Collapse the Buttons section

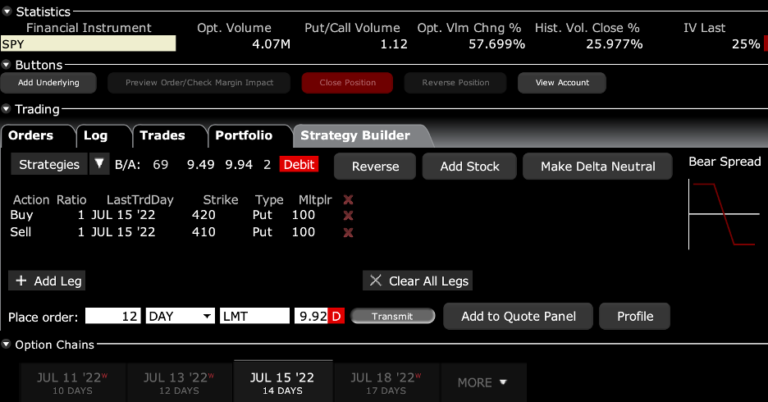(x=8, y=64)
